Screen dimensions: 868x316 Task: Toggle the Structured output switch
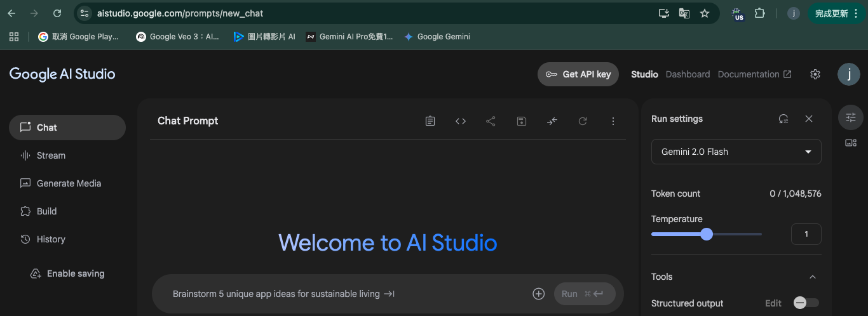pyautogui.click(x=806, y=303)
